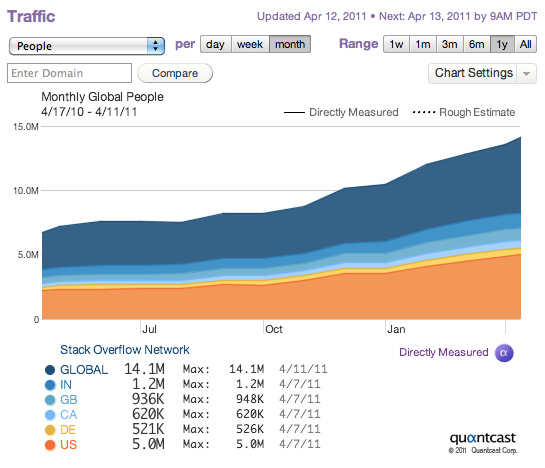
Task: Click the purple alpha Directly Measured icon
Action: pyautogui.click(x=504, y=353)
